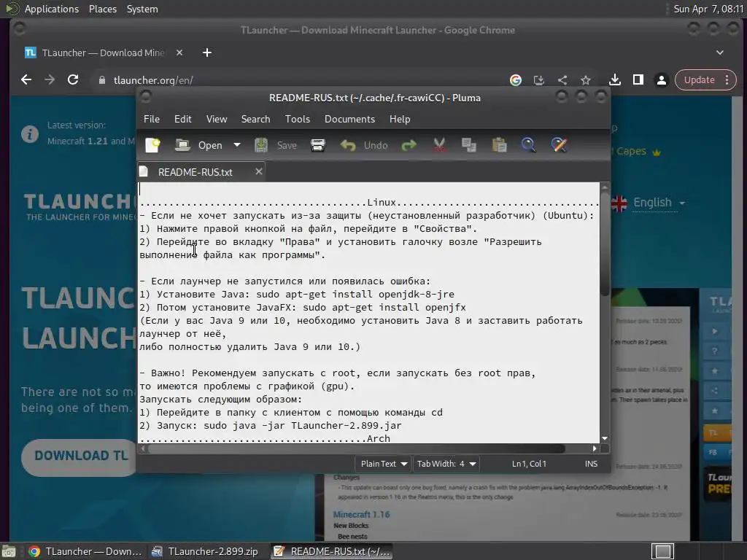Click the Paste clipboard icon
The width and height of the screenshot is (747, 560).
[x=499, y=145]
